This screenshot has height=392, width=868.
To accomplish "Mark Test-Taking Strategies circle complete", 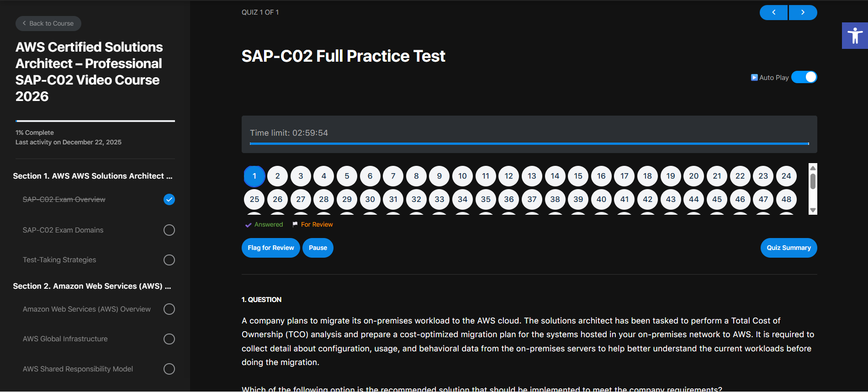I will 169,260.
